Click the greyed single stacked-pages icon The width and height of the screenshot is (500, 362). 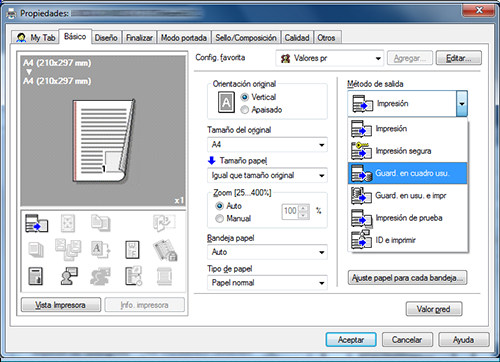[x=36, y=250]
